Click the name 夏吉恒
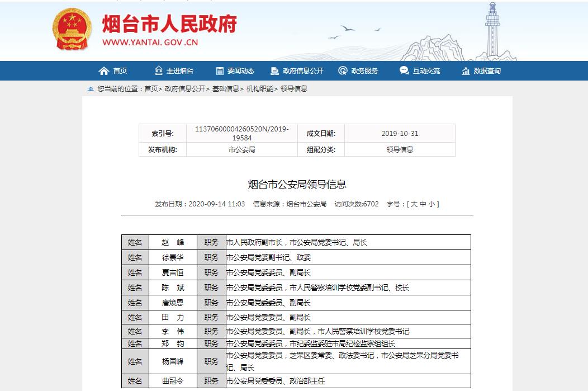The height and width of the screenshot is (391, 588). click(173, 272)
